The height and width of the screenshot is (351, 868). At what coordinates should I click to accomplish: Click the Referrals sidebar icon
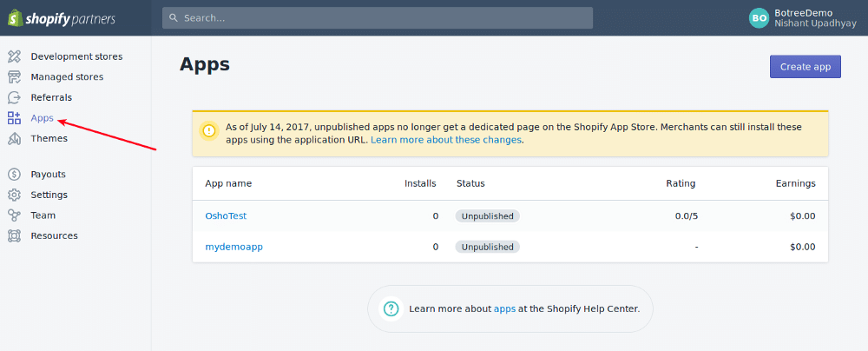[x=15, y=97]
